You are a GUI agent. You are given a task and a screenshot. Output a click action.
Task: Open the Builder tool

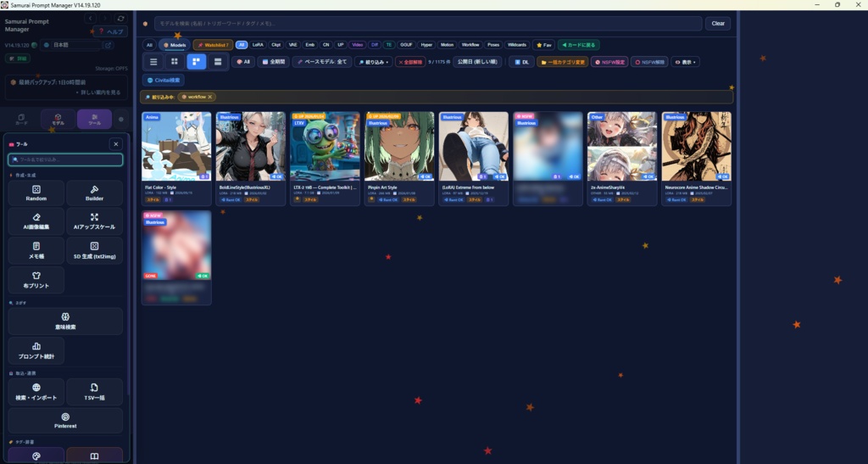(94, 193)
